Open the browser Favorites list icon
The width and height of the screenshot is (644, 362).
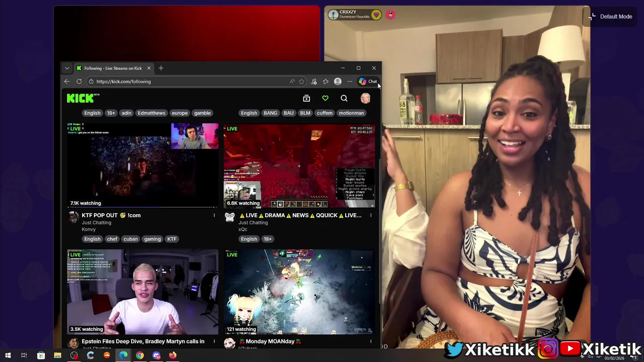[326, 81]
